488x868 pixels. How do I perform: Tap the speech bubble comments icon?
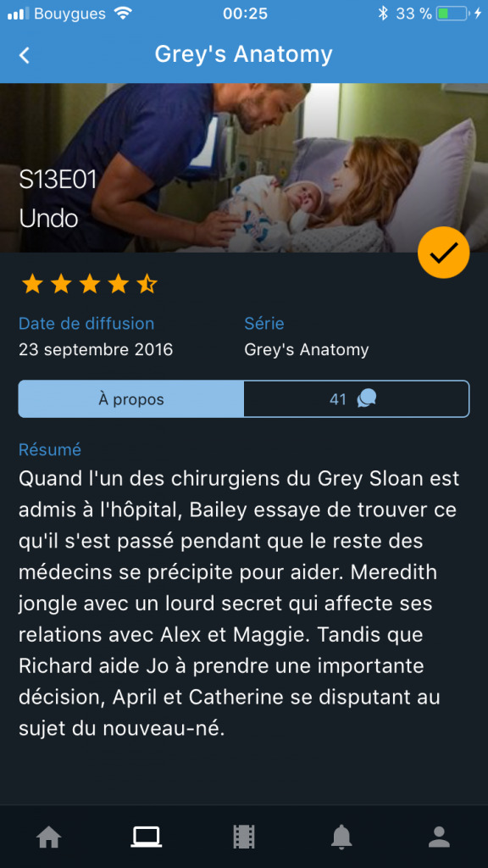[x=367, y=398]
